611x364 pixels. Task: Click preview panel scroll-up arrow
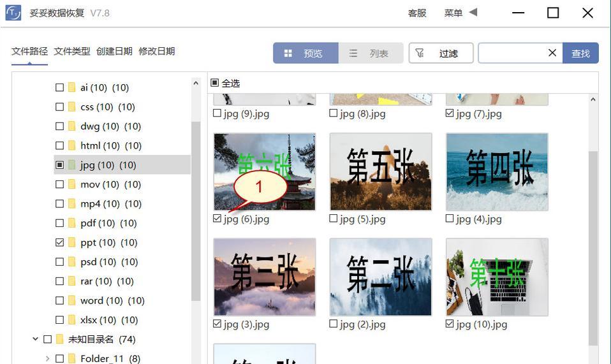(593, 99)
